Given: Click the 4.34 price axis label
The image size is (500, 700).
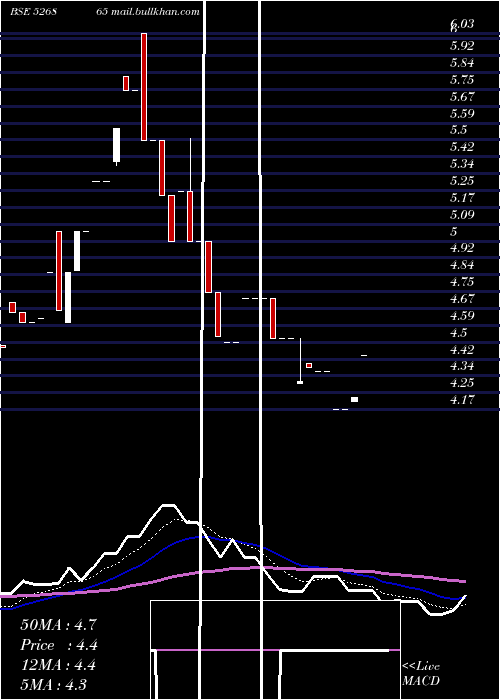Looking at the screenshot, I should [462, 366].
